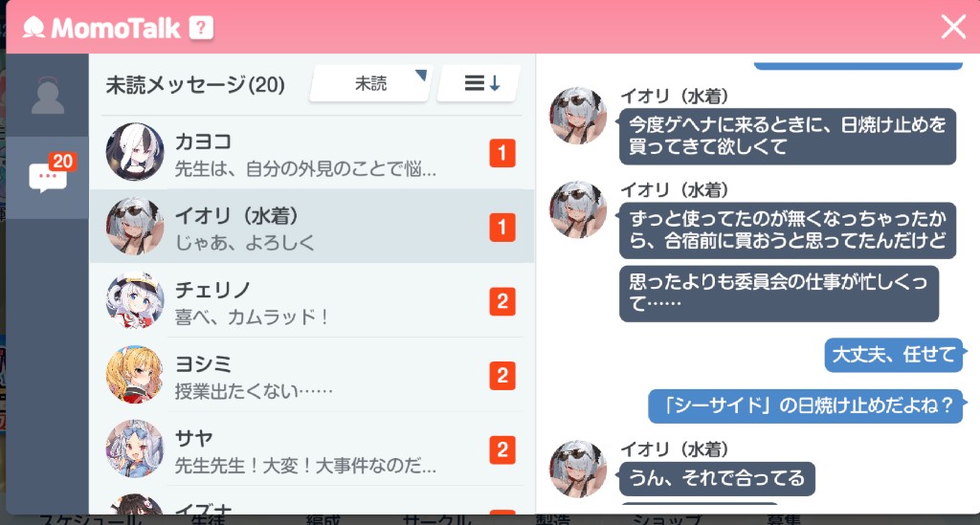
Task: Click the MomoTalk logo icon in header
Action: click(33, 28)
